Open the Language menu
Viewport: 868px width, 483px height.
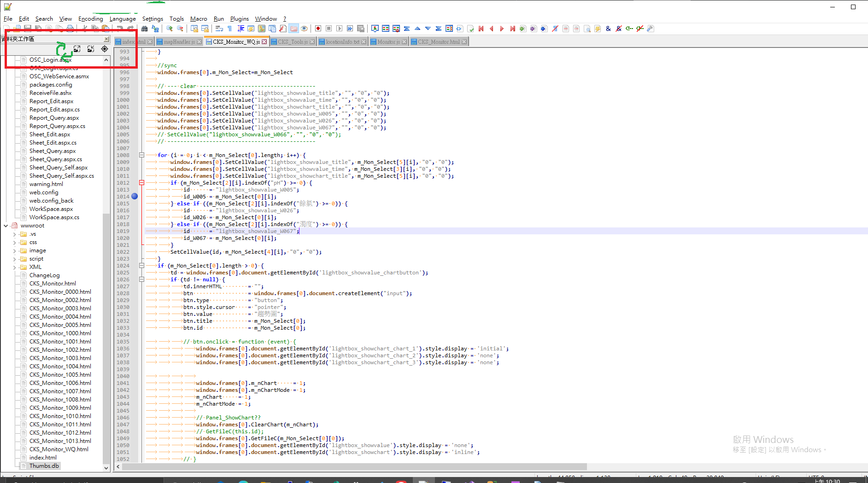(x=123, y=18)
